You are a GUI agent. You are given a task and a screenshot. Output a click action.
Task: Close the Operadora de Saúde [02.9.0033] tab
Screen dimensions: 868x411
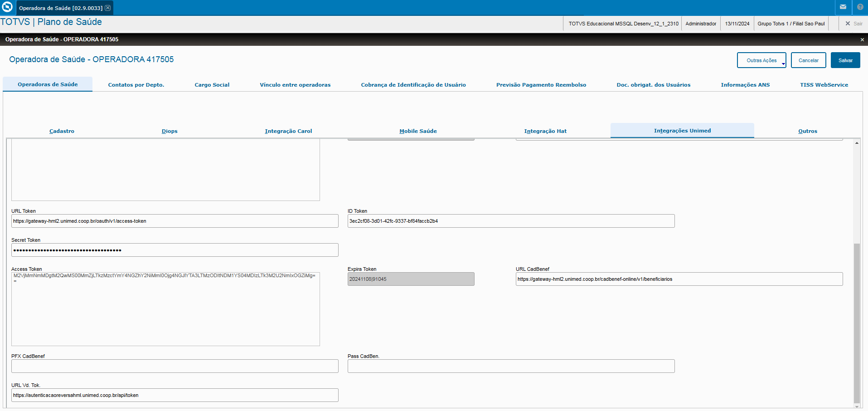point(108,8)
